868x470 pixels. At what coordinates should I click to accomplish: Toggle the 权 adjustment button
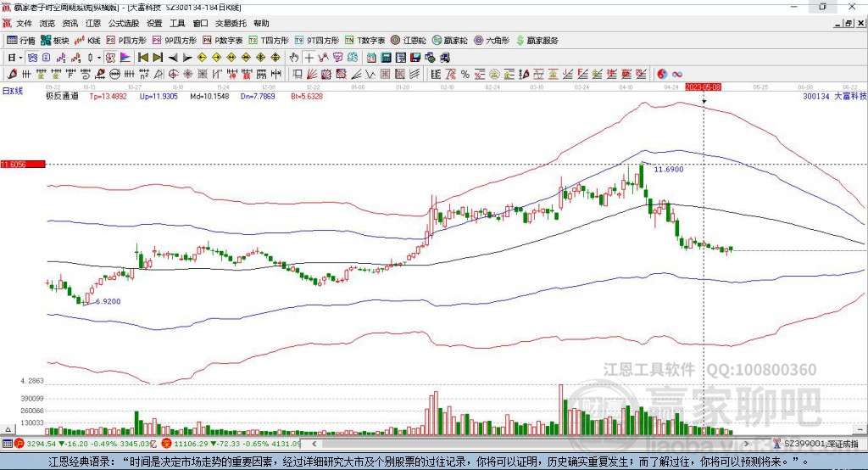point(110,58)
